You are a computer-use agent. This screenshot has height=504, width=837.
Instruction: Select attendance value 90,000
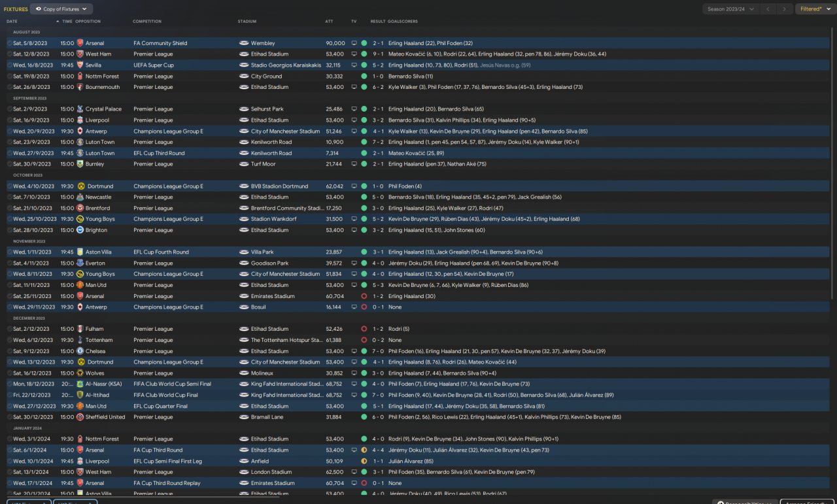[x=335, y=43]
